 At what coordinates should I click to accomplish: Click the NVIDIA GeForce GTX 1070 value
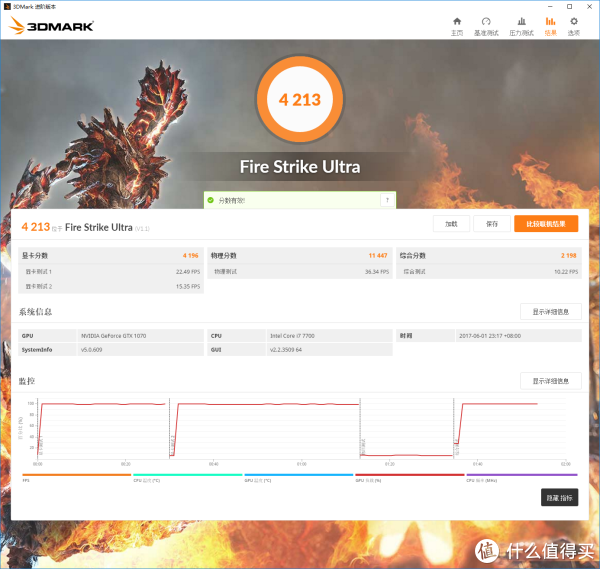point(113,336)
